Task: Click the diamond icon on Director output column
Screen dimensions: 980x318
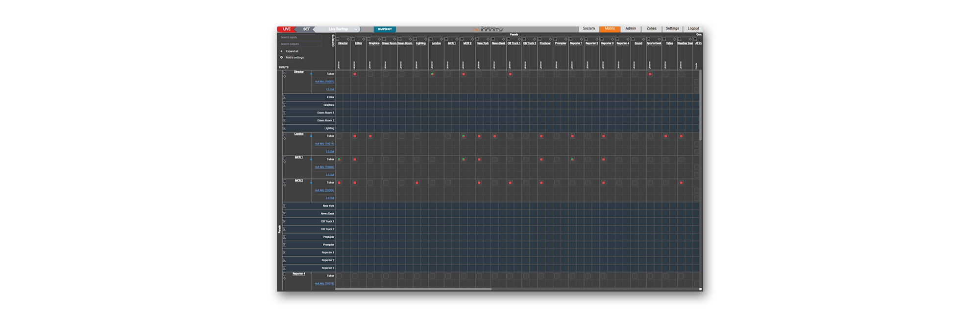Action: [x=348, y=39]
